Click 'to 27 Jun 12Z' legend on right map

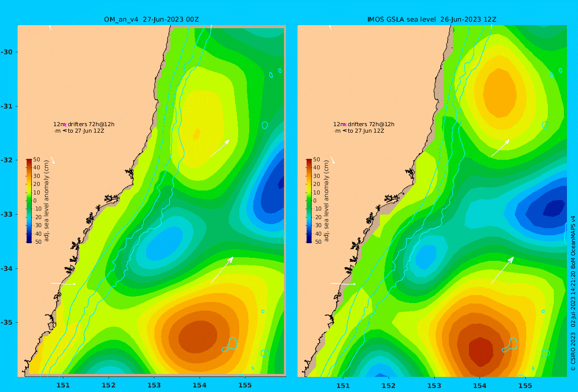366,131
